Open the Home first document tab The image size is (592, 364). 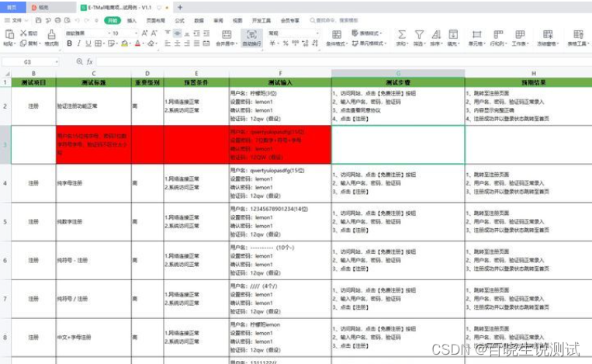[12, 7]
